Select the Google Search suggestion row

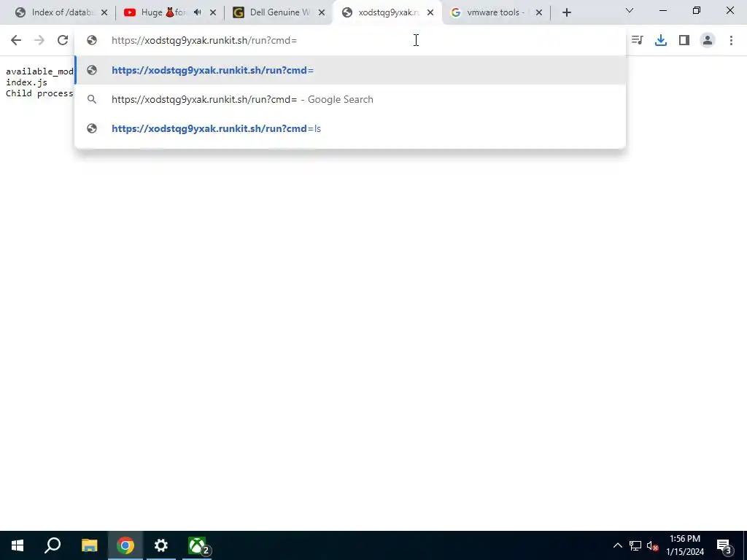coord(350,99)
